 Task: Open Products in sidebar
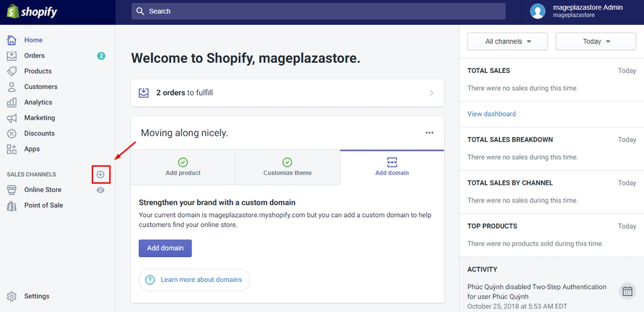click(38, 71)
